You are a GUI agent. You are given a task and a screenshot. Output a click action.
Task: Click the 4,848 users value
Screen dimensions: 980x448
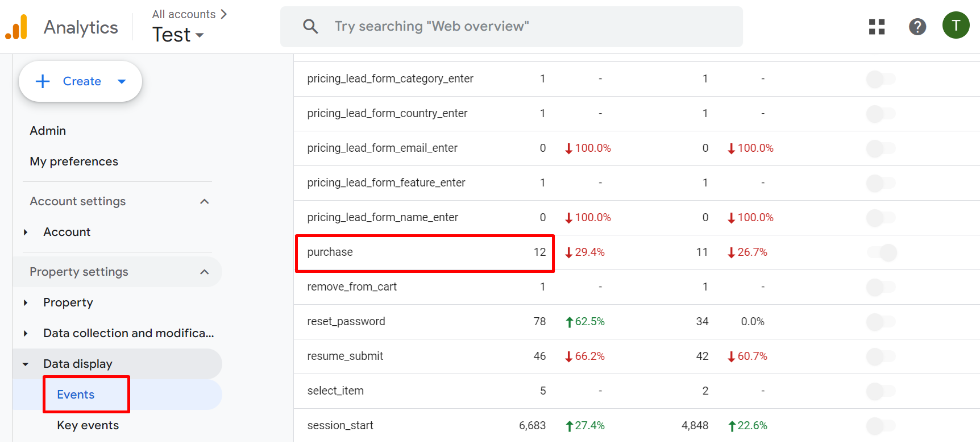pyautogui.click(x=695, y=425)
